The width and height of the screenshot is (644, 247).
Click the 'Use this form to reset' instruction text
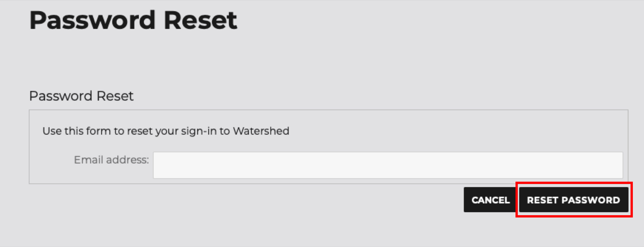pos(166,131)
